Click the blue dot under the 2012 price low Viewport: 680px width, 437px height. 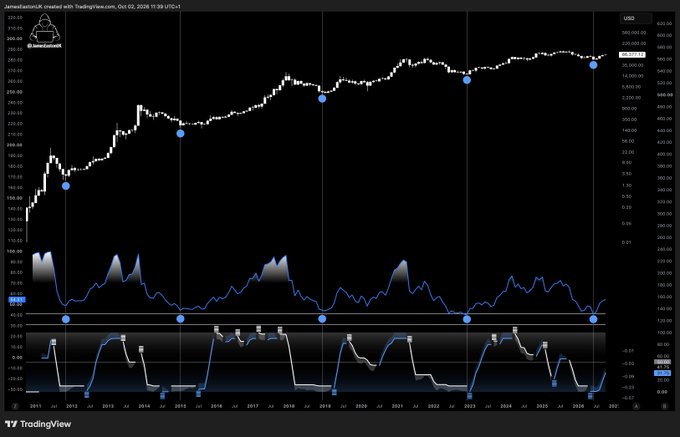(x=65, y=186)
